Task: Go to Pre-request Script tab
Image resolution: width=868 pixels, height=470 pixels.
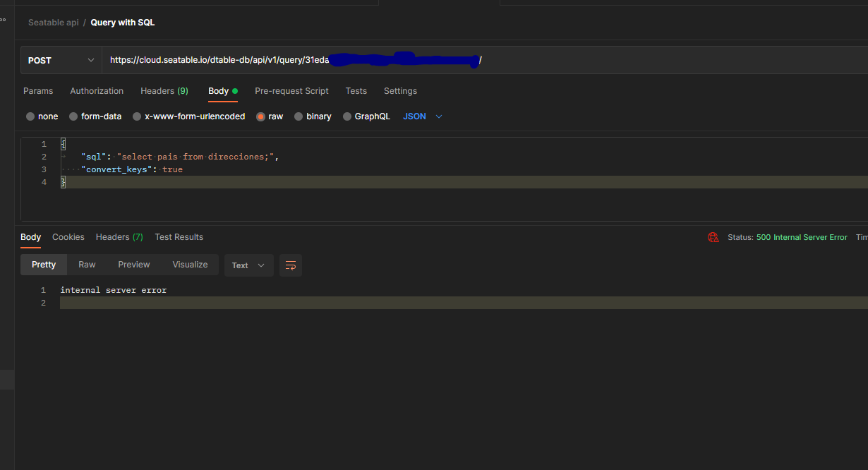Action: click(x=291, y=91)
